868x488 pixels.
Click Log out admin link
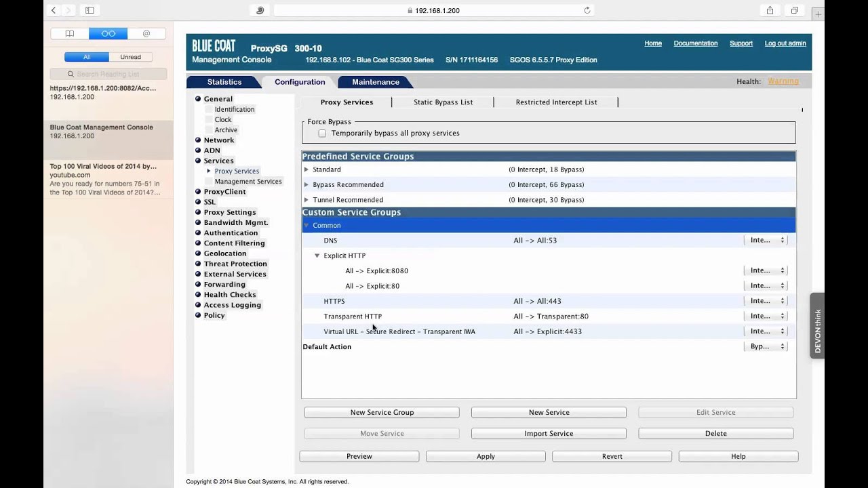785,43
